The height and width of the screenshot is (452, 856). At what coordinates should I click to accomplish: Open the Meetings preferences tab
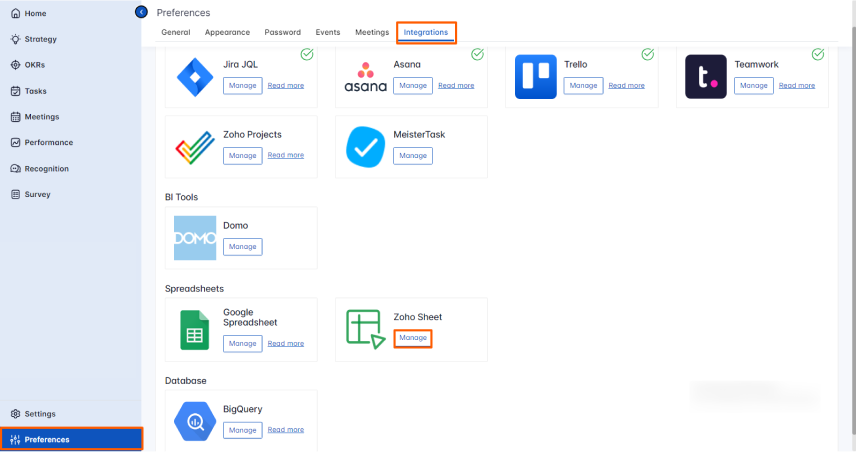click(372, 32)
